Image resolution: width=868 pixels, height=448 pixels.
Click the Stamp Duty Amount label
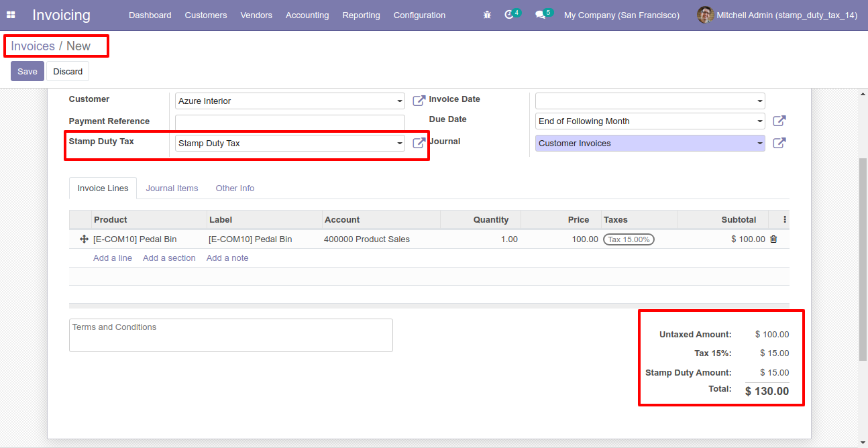(x=688, y=373)
